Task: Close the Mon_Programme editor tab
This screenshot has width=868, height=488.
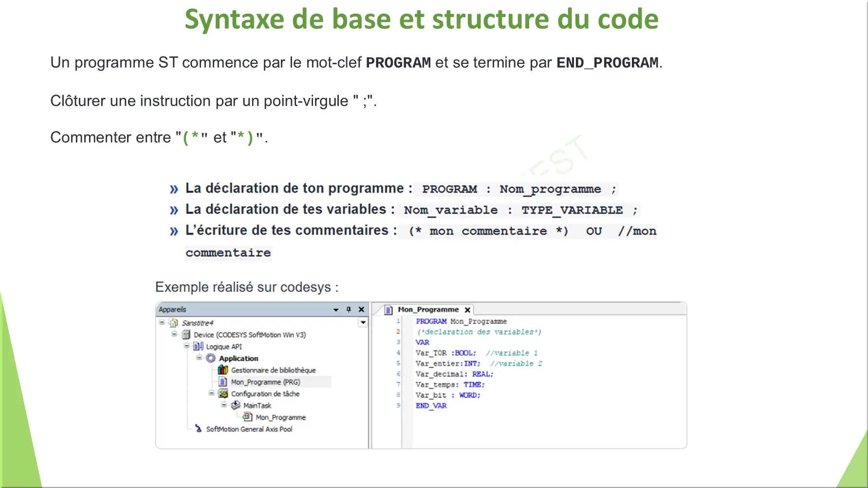Action: pos(467,310)
